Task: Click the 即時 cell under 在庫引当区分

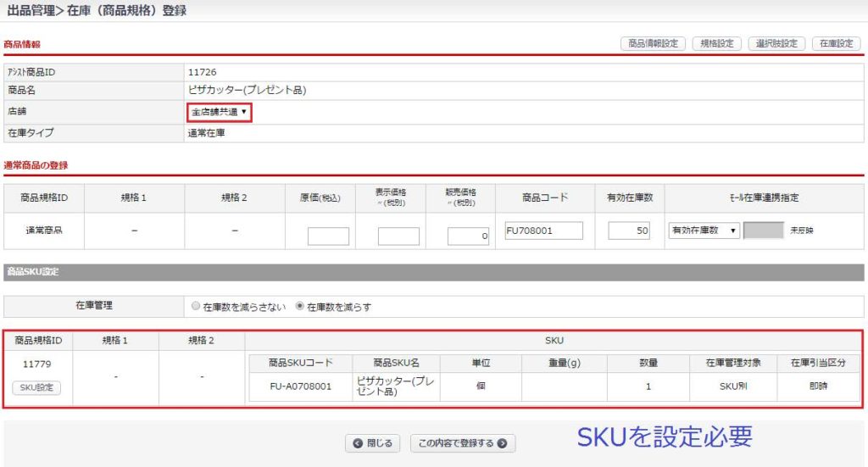Action: 818,386
